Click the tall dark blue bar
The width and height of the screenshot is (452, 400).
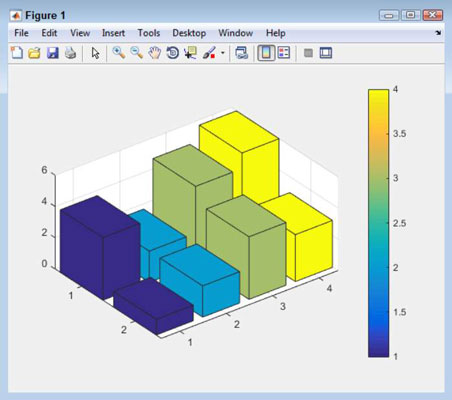click(x=100, y=247)
